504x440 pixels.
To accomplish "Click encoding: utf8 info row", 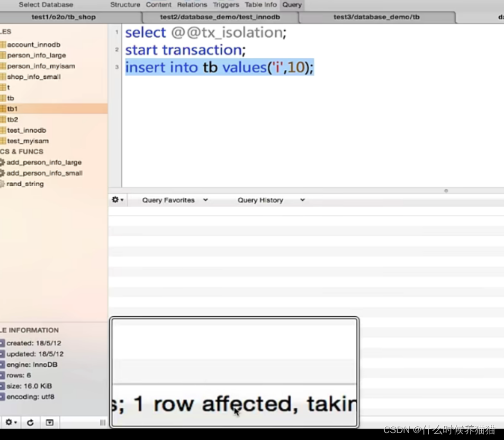I will tap(30, 397).
